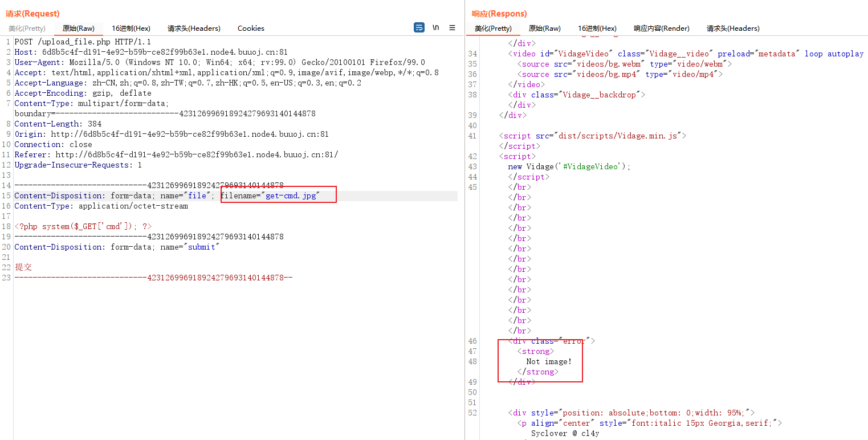
Task: Click the 提交 body value
Action: (23, 267)
